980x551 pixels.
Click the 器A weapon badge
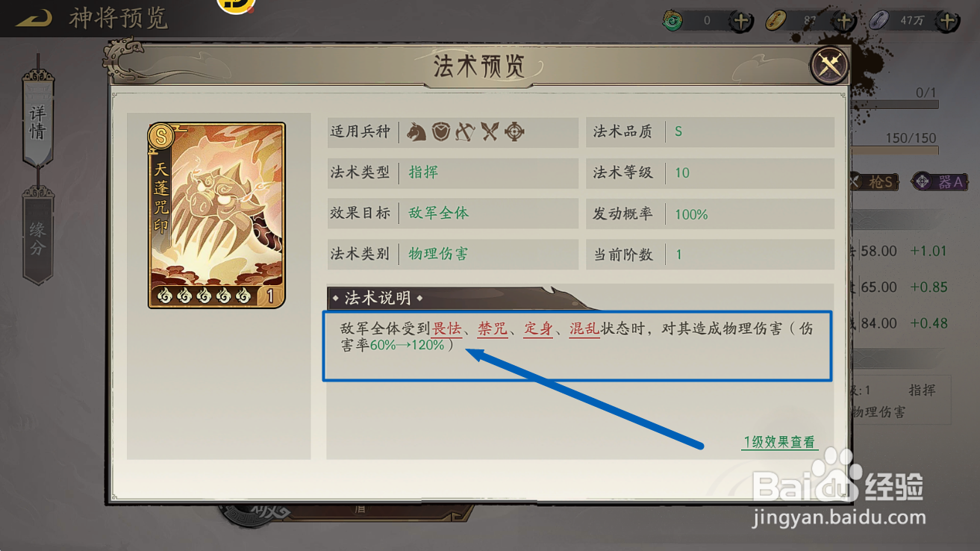[x=942, y=181]
